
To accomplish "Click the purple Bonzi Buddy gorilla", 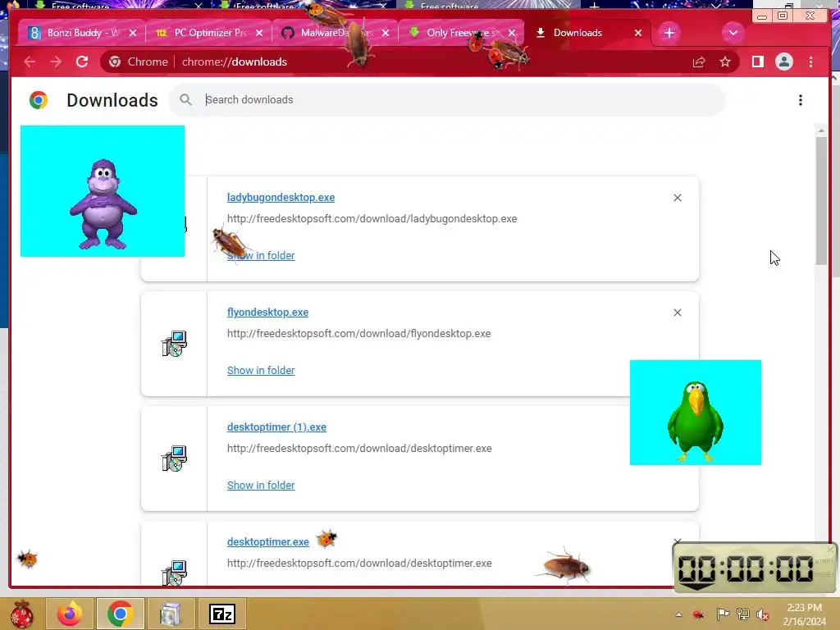I will point(103,203).
